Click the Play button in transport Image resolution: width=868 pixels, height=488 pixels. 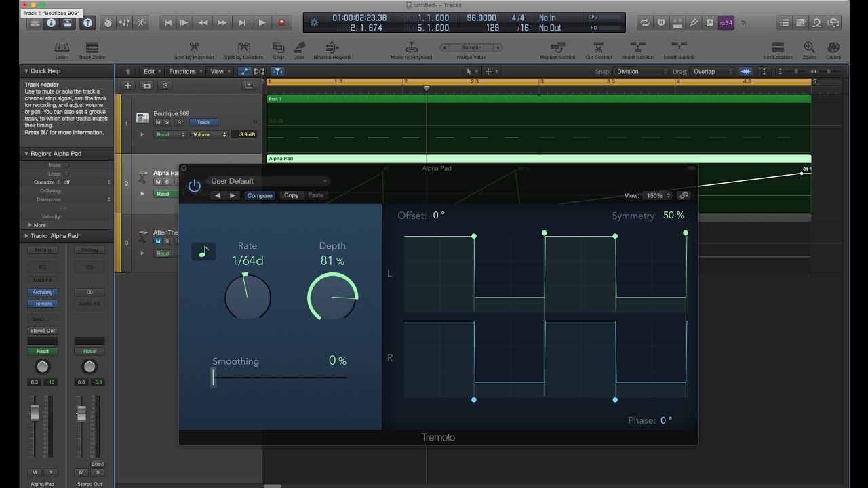pos(262,22)
